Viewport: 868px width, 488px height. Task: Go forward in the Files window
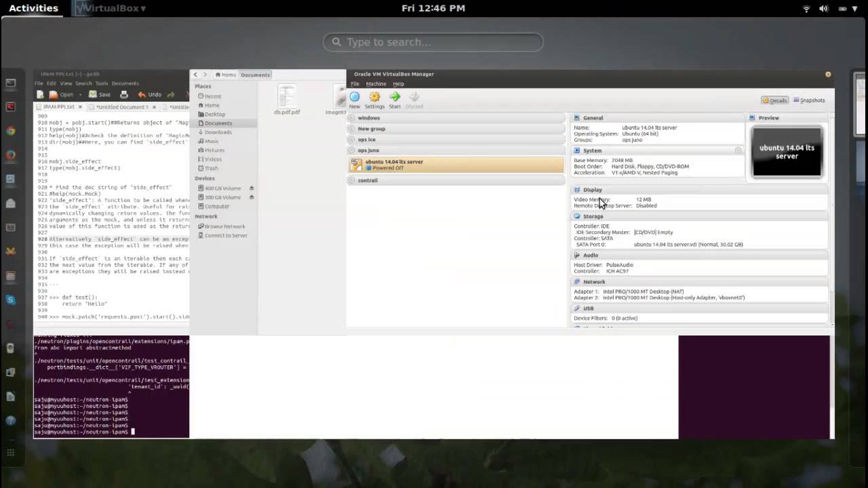pos(205,75)
